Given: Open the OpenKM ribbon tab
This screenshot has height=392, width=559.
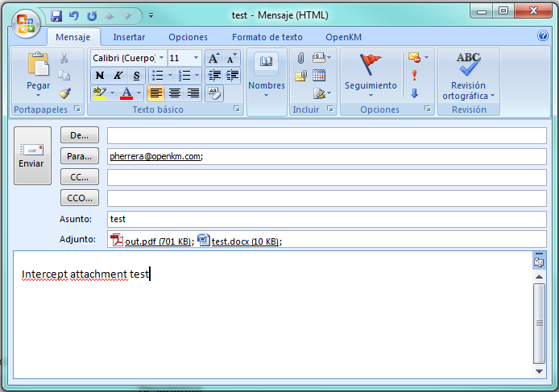Looking at the screenshot, I should coord(343,37).
